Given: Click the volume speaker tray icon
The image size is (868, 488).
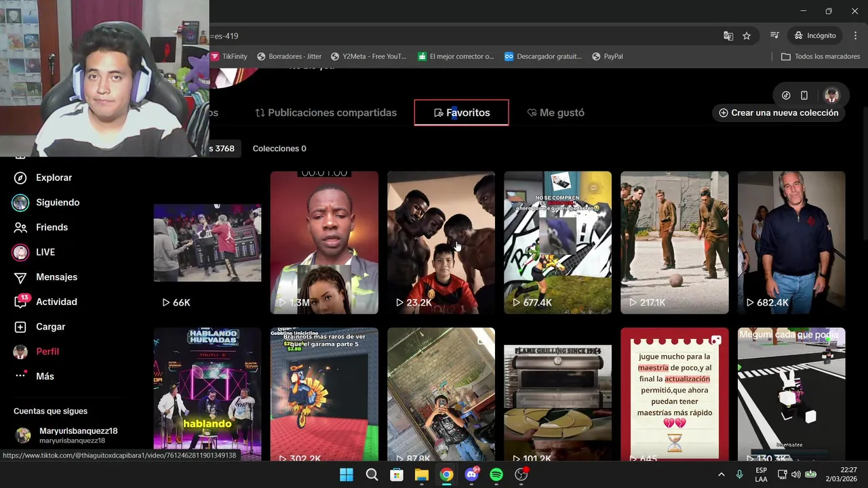Looking at the screenshot, I should (795, 474).
